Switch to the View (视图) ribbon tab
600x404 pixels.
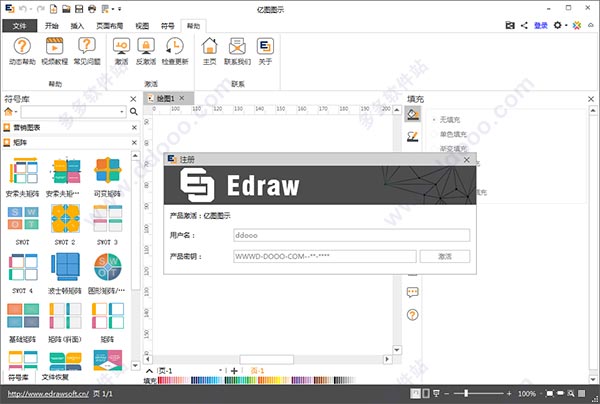142,26
